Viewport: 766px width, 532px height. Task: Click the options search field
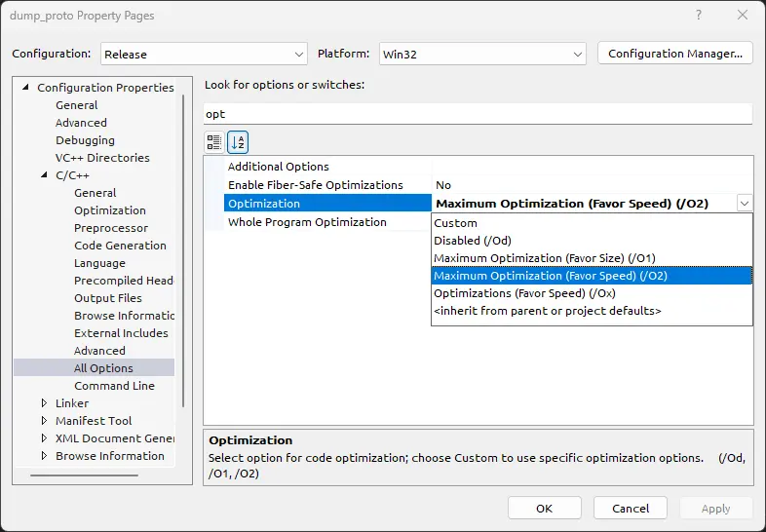pyautogui.click(x=478, y=114)
